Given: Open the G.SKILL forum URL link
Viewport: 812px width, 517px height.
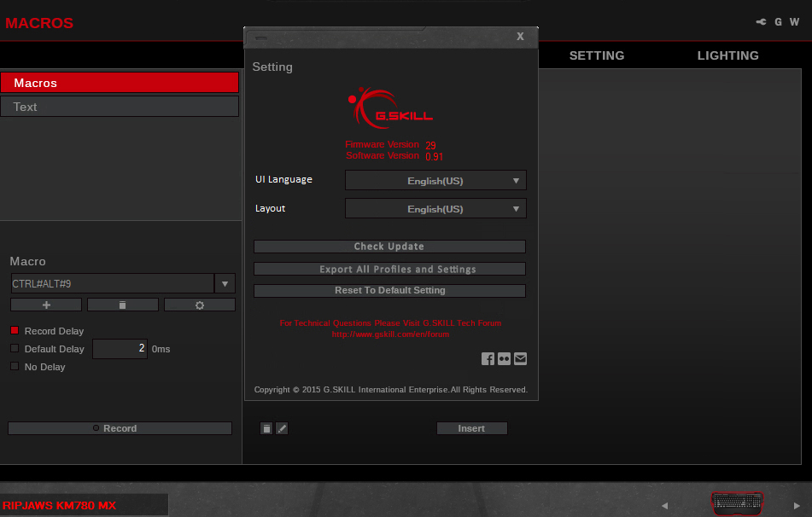Looking at the screenshot, I should [390, 334].
